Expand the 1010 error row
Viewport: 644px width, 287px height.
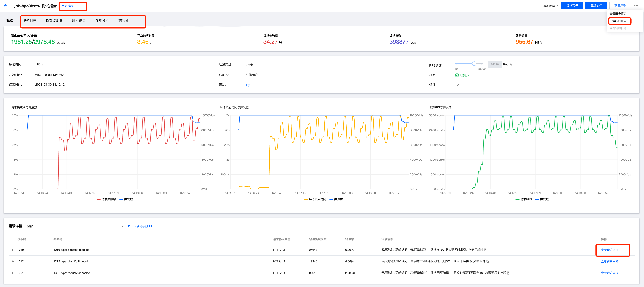13,250
